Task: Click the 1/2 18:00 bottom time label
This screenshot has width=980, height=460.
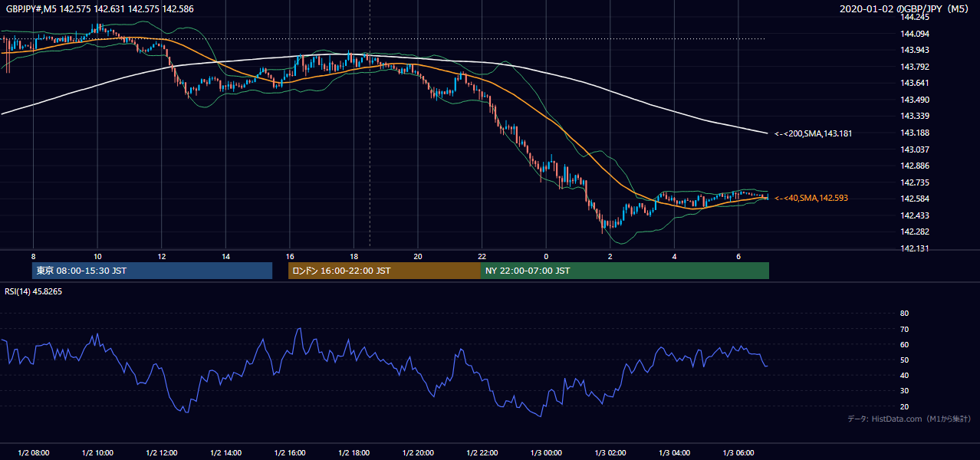Action: [x=354, y=453]
